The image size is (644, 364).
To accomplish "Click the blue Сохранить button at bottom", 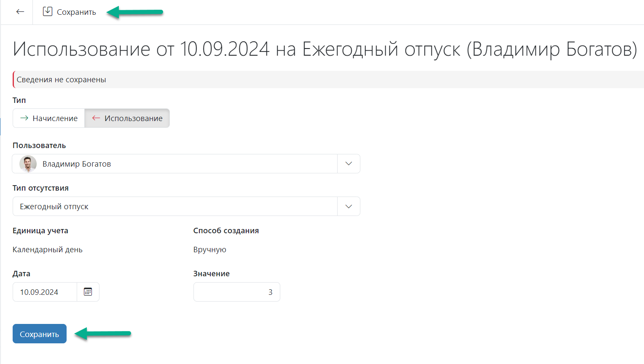I will pyautogui.click(x=40, y=334).
